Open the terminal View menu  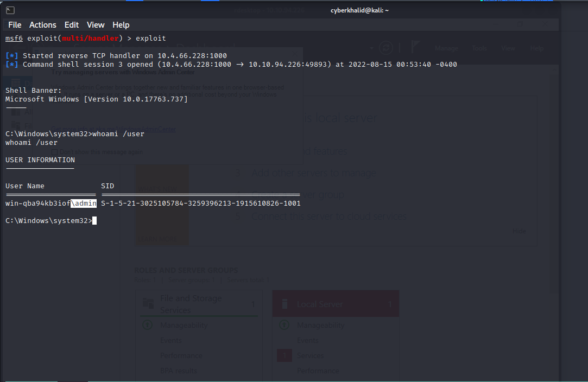coord(96,25)
